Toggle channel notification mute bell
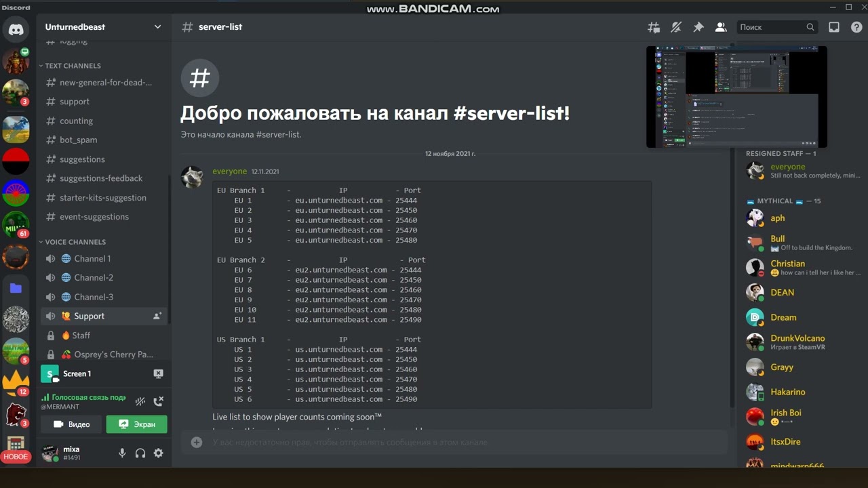The width and height of the screenshot is (868, 488). tap(676, 27)
